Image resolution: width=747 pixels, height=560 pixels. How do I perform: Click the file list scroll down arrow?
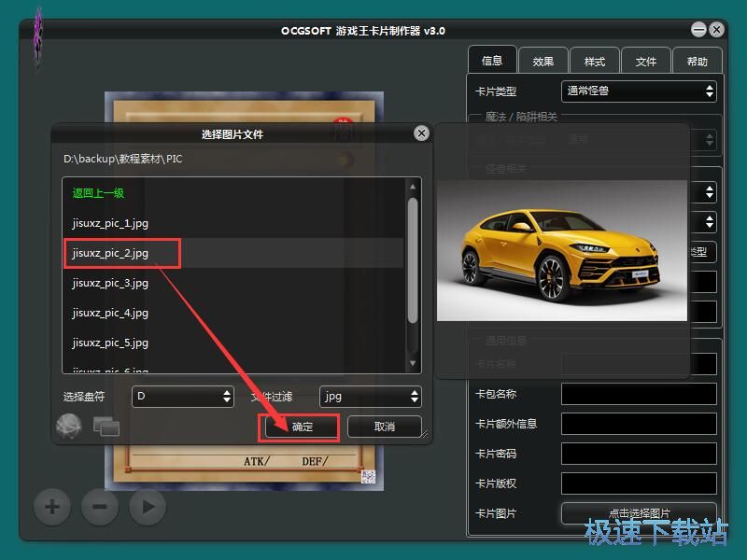click(x=413, y=363)
